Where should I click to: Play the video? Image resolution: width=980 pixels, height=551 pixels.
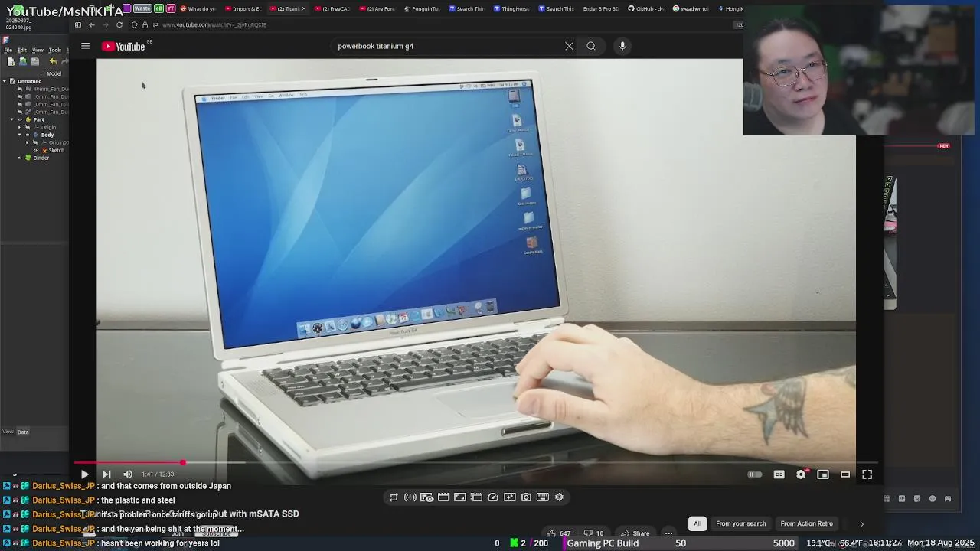coord(84,474)
